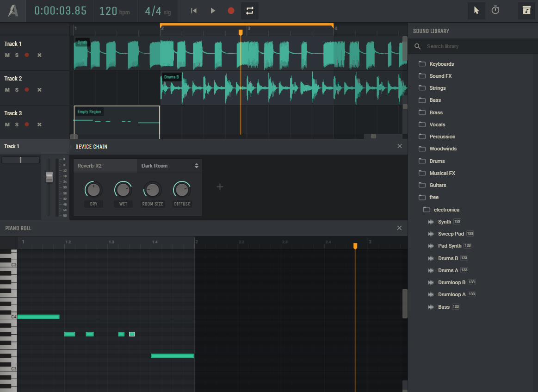Screen dimensions: 538x392
Task: Expand the Keyboards folder in library
Action: pyautogui.click(x=441, y=64)
